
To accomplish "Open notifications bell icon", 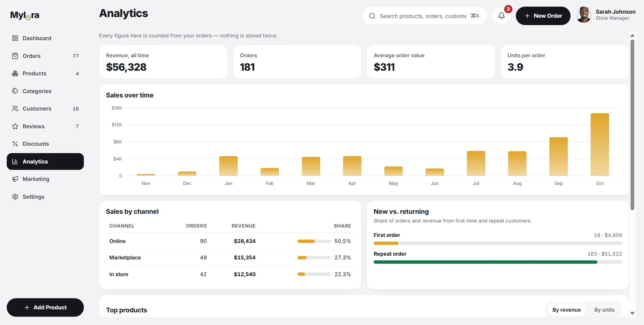I will click(502, 16).
